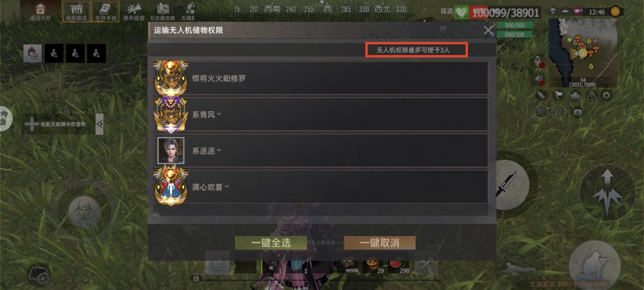The width and height of the screenshot is (644, 290).
Task: Toggle drone permission for 悍将火火鈤修罗
Action: tap(321, 78)
